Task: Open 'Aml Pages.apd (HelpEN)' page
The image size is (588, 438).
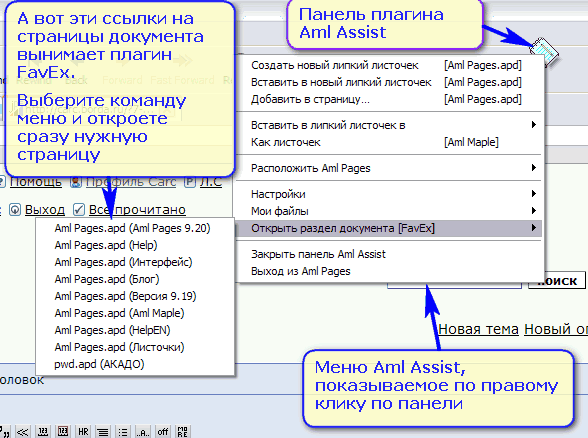Action: coord(135,330)
